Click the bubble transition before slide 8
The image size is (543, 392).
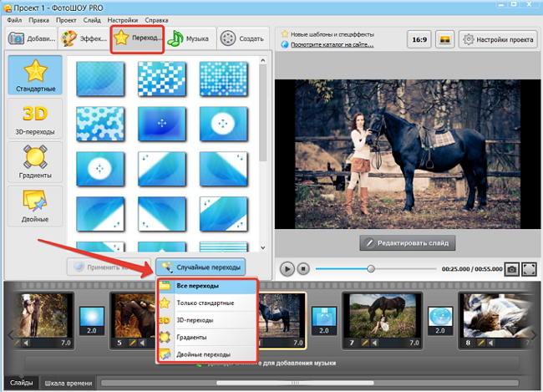tap(440, 321)
